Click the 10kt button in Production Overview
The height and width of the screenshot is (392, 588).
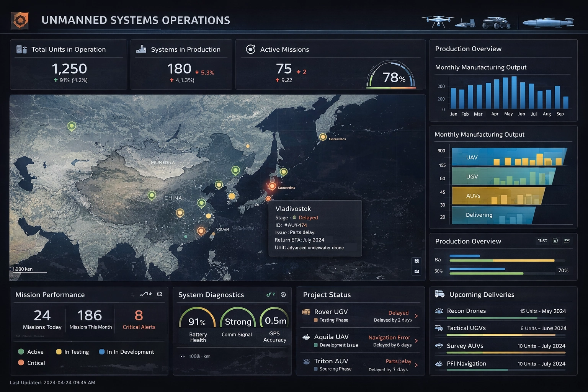(x=543, y=241)
